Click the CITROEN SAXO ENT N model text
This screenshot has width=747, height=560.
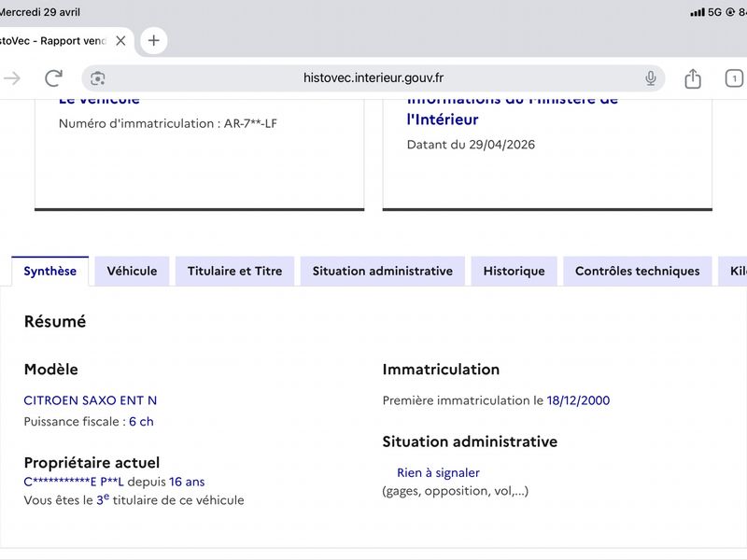tap(90, 400)
